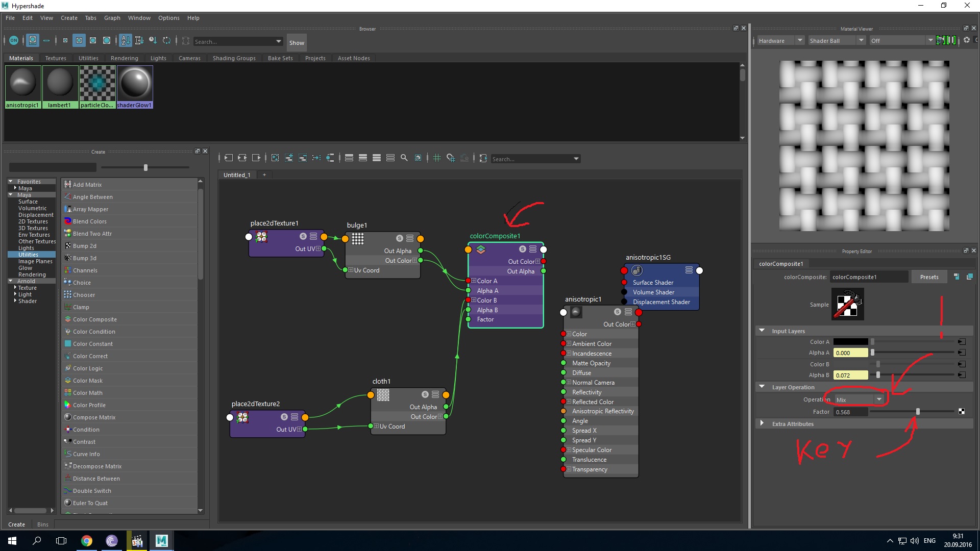Collapse the Input Layers section

coord(762,331)
